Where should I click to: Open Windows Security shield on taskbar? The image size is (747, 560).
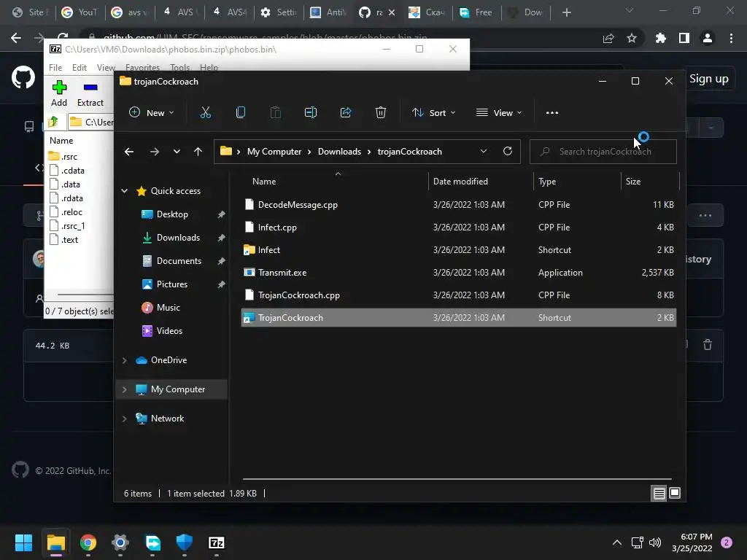pos(185,542)
